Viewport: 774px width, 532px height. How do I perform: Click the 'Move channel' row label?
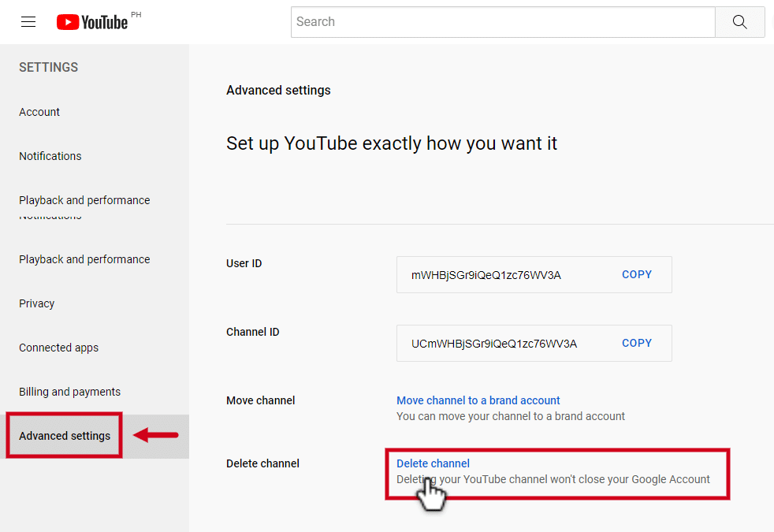click(x=261, y=400)
